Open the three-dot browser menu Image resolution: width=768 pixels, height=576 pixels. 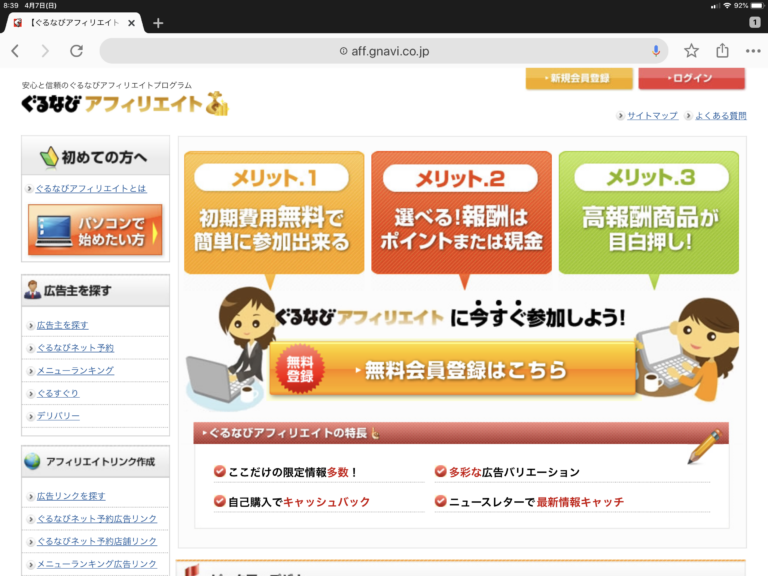[753, 51]
